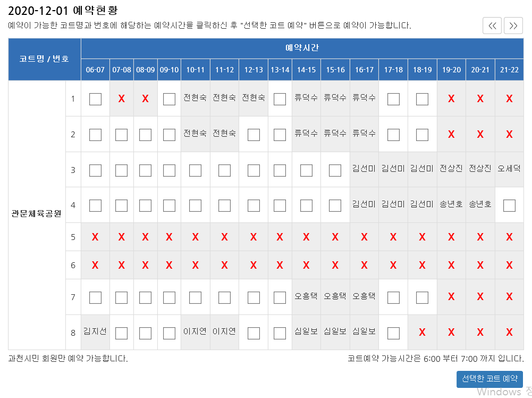Screen dimensions: 532x398
Task: Select court 8 checkbox for 07-08
Action: point(121,333)
